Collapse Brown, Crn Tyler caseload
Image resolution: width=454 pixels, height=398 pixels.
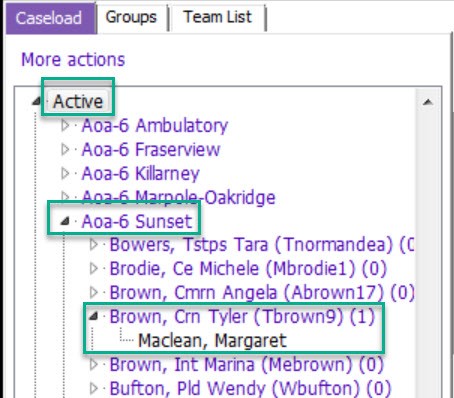93,316
